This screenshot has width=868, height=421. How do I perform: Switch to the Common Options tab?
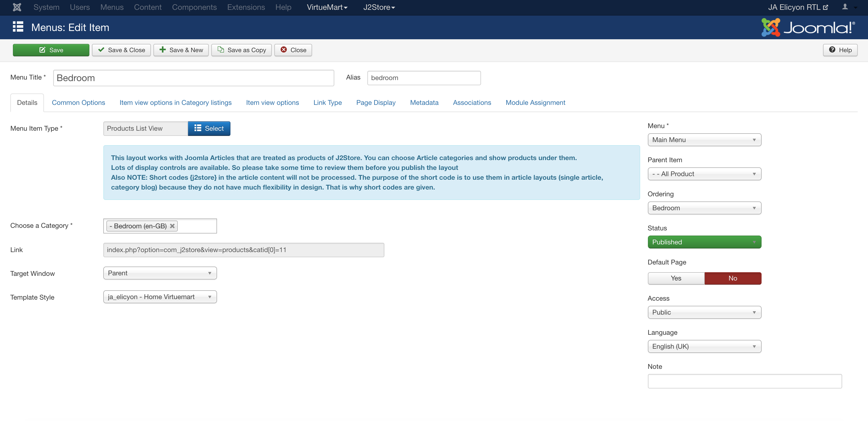78,102
